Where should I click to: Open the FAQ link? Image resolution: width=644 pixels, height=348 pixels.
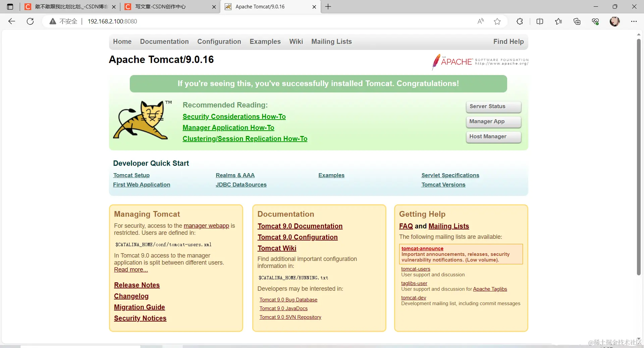(x=406, y=226)
